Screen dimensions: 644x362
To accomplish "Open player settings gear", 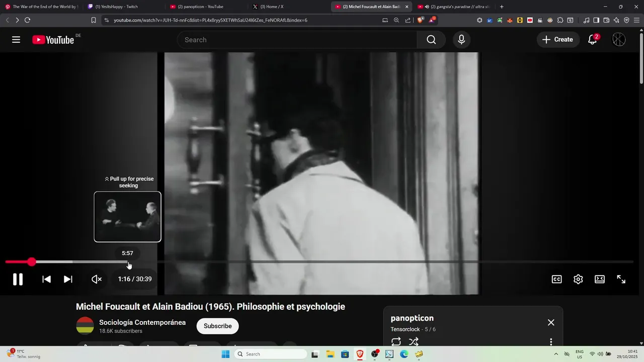I will coord(578,279).
